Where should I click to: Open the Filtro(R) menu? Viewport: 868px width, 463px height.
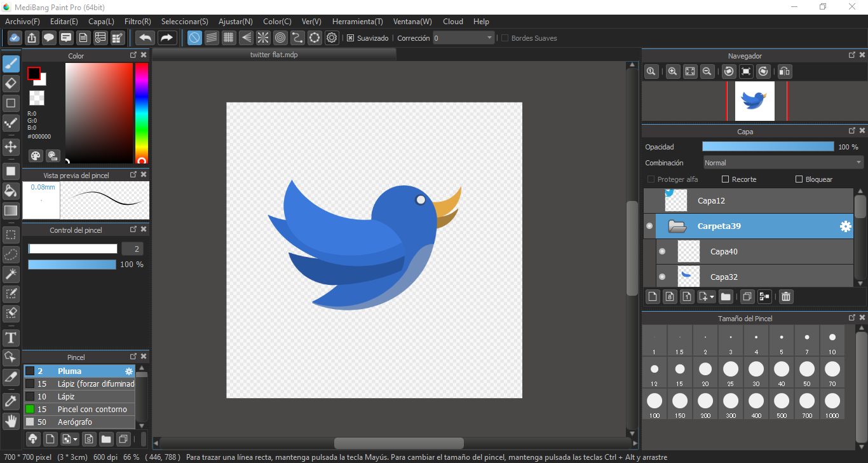pos(138,22)
